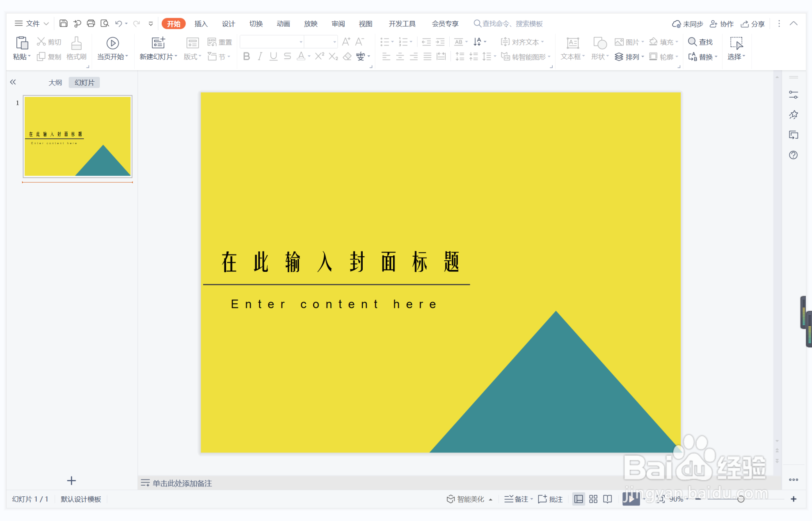Viewport: 812px width, 521px height.
Task: Switch to the 插入 ribbon tab
Action: 200,23
